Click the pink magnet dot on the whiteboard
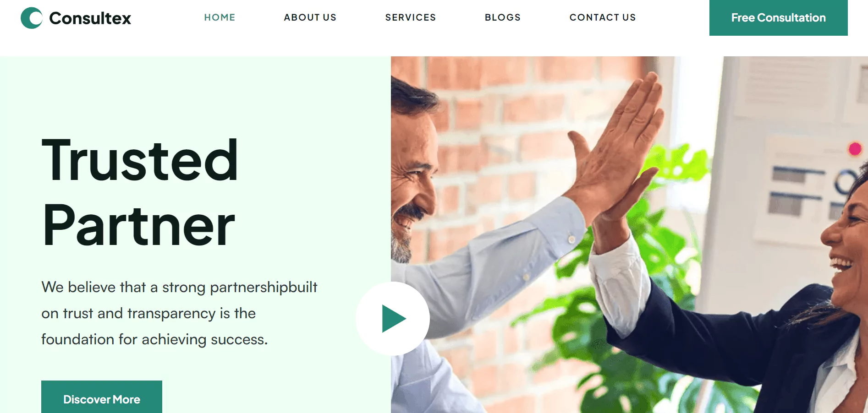 855,149
